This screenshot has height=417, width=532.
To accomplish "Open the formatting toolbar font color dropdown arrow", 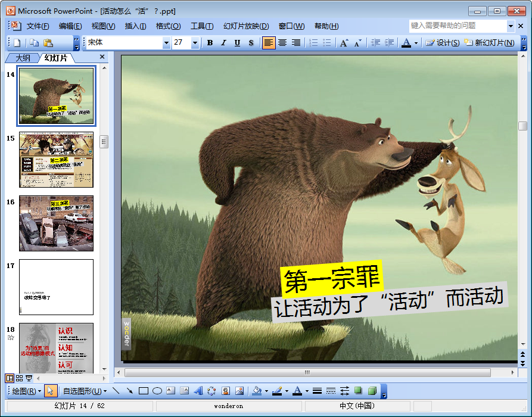I will 416,43.
